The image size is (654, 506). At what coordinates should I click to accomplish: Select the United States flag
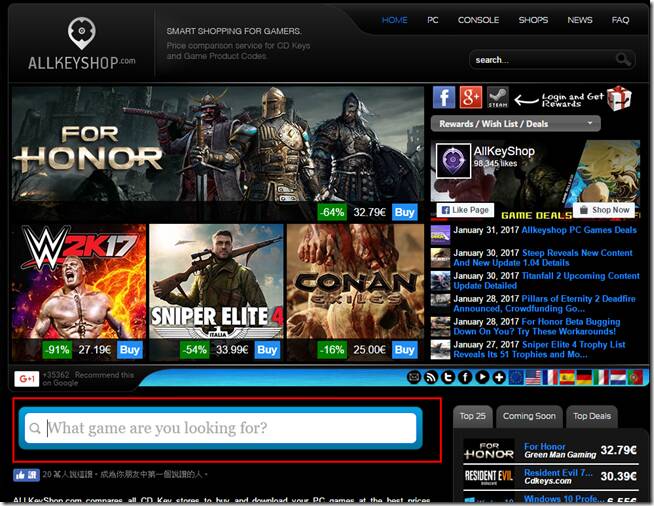click(x=533, y=378)
